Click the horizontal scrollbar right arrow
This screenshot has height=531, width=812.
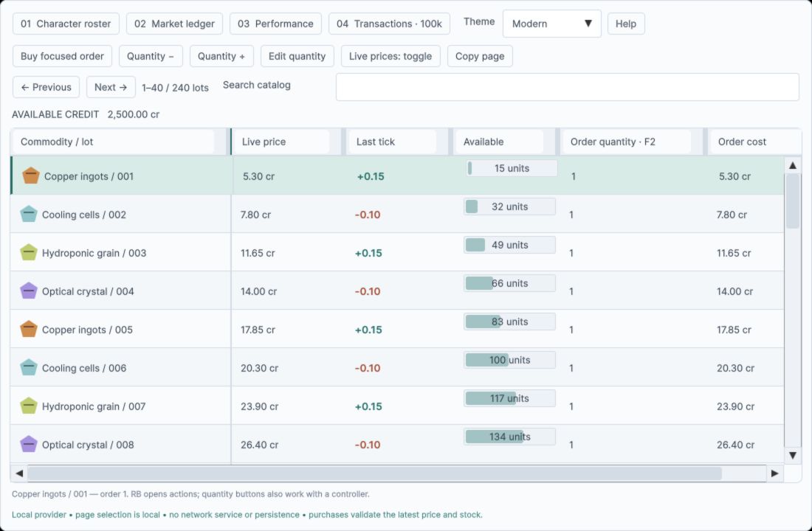click(x=774, y=473)
